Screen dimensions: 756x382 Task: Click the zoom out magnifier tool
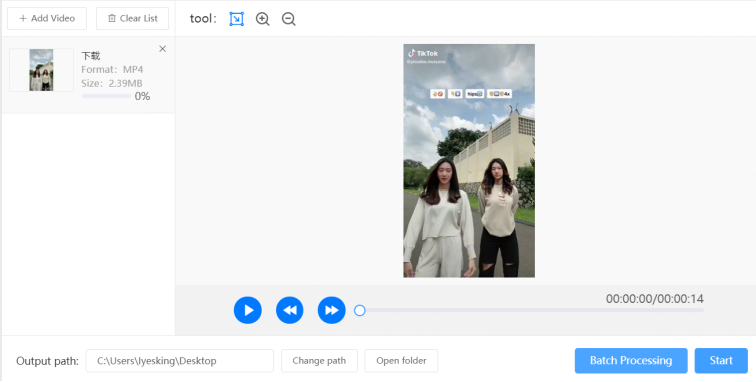click(289, 19)
